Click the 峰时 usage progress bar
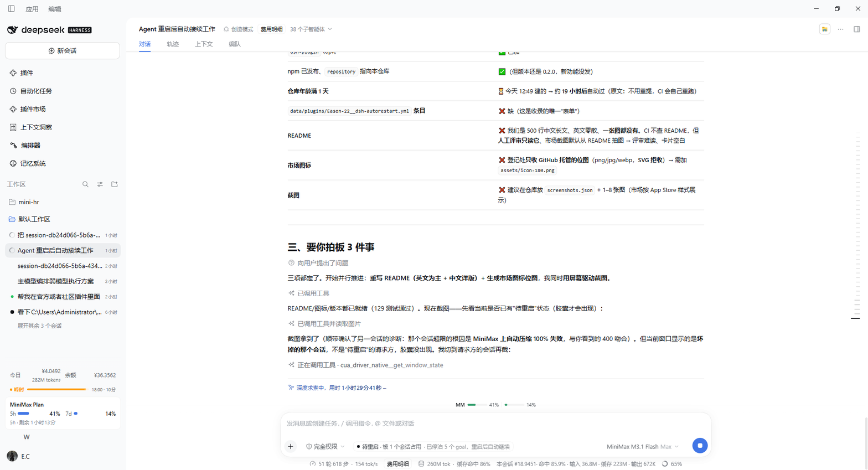 (x=57, y=390)
